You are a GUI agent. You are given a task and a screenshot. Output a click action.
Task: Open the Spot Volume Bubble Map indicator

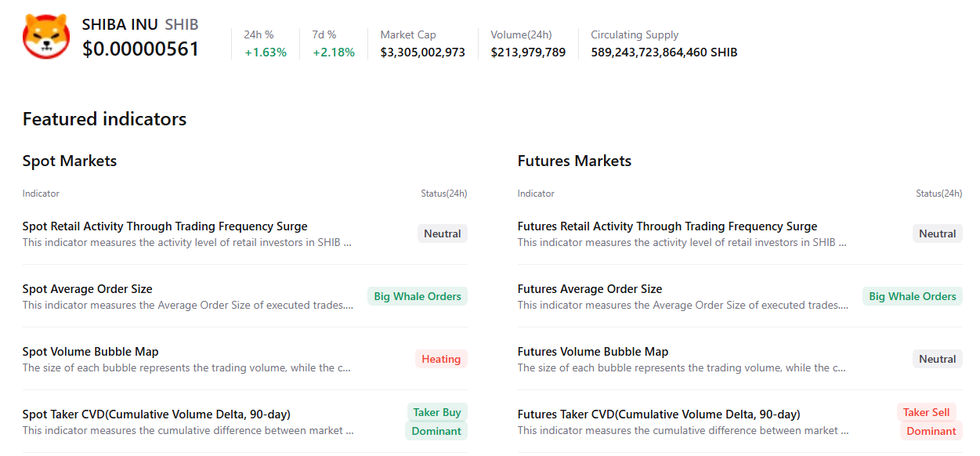click(x=91, y=352)
